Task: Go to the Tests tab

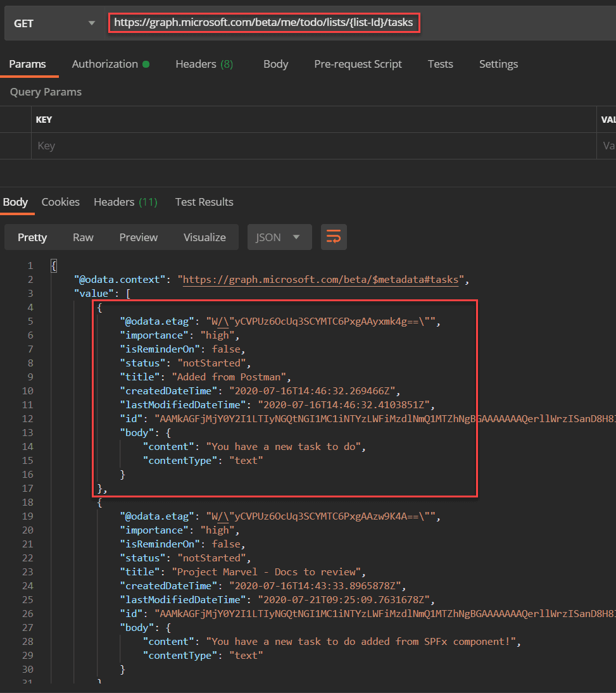Action: click(441, 64)
